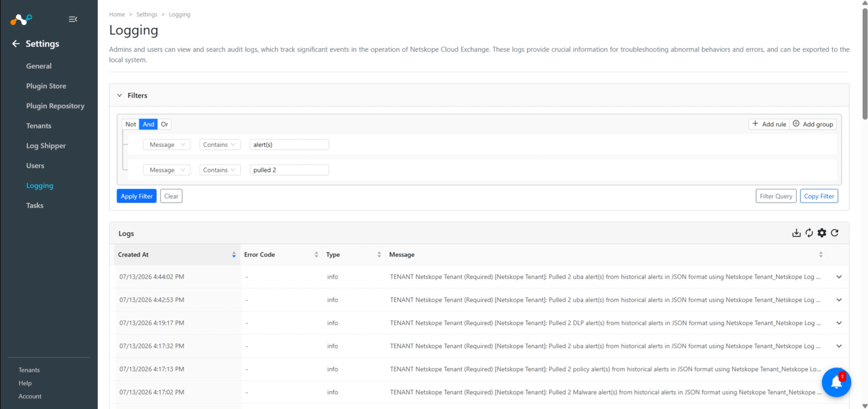Clear the filters with Clear button
The image size is (868, 409).
[x=171, y=196]
